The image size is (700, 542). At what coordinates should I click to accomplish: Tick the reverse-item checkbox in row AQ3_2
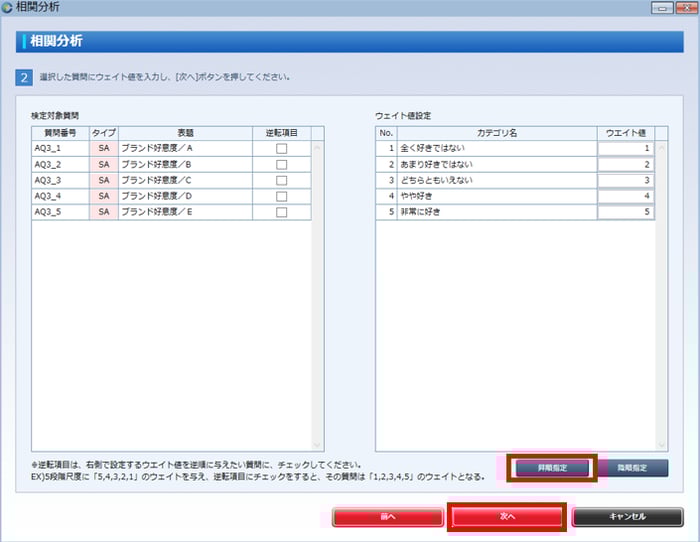pyautogui.click(x=281, y=164)
